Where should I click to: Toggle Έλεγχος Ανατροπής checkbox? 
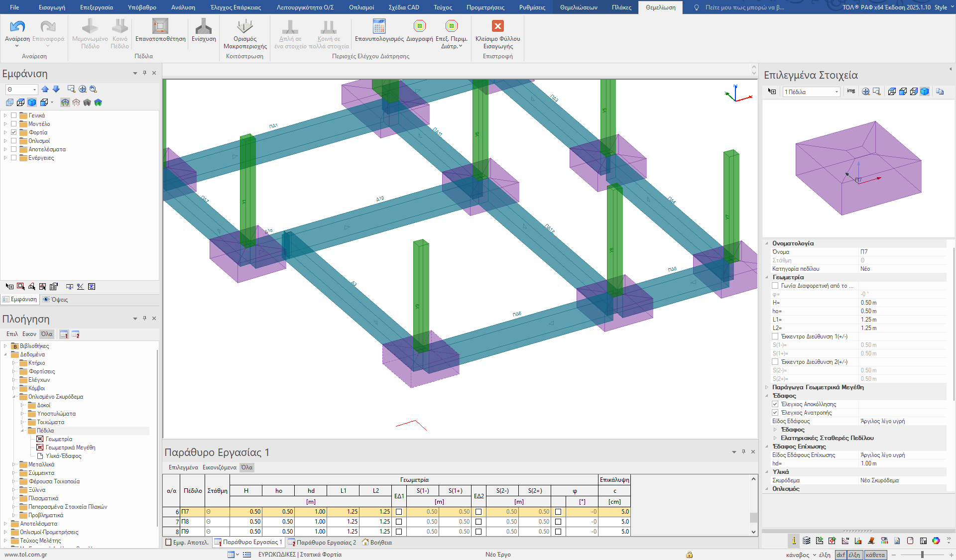click(x=775, y=413)
